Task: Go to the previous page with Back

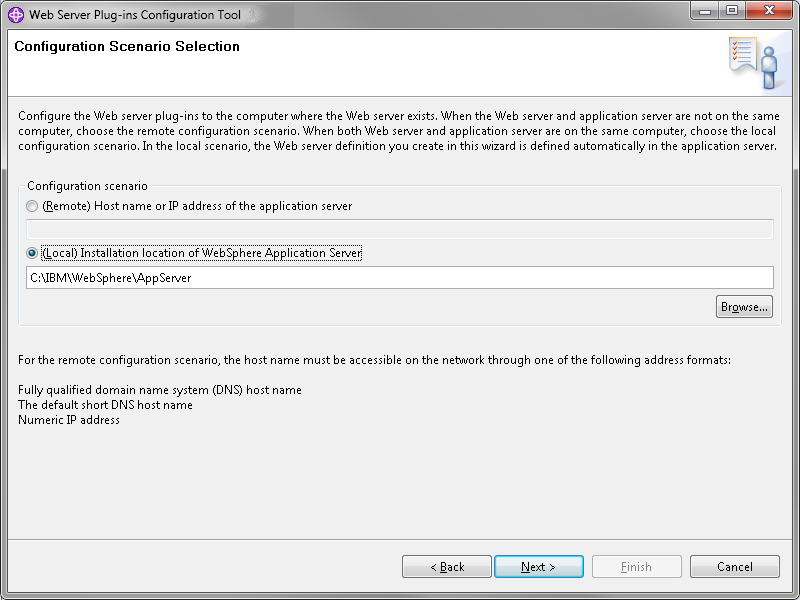Action: click(446, 567)
